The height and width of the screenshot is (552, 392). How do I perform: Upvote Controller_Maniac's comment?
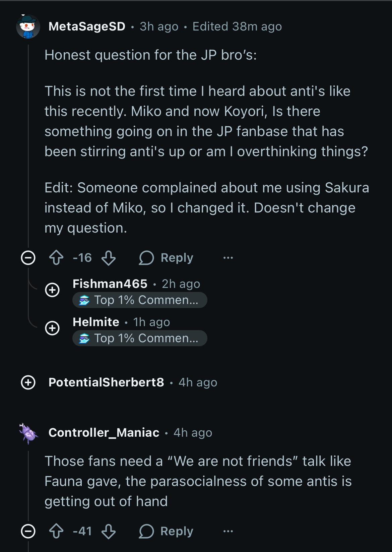click(x=56, y=531)
